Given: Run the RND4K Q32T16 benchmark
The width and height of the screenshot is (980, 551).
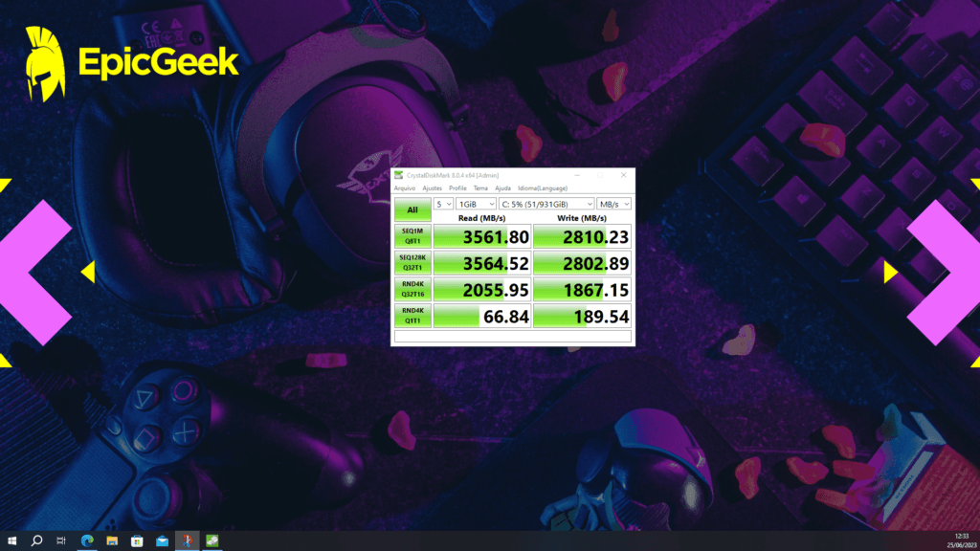Looking at the screenshot, I should point(412,289).
